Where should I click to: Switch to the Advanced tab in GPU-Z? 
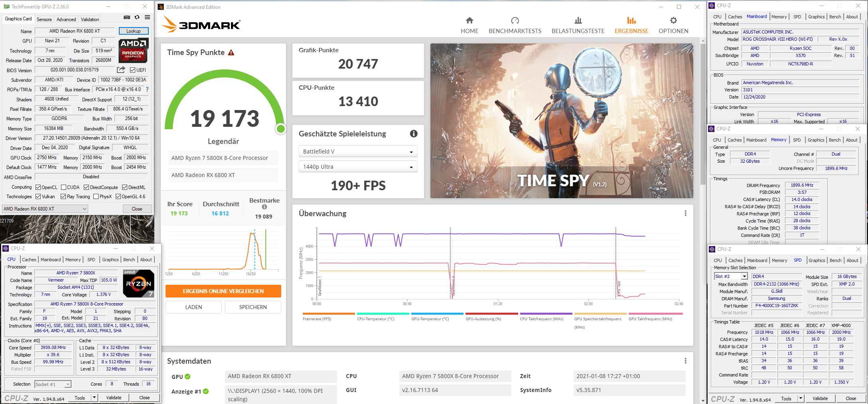click(x=66, y=19)
